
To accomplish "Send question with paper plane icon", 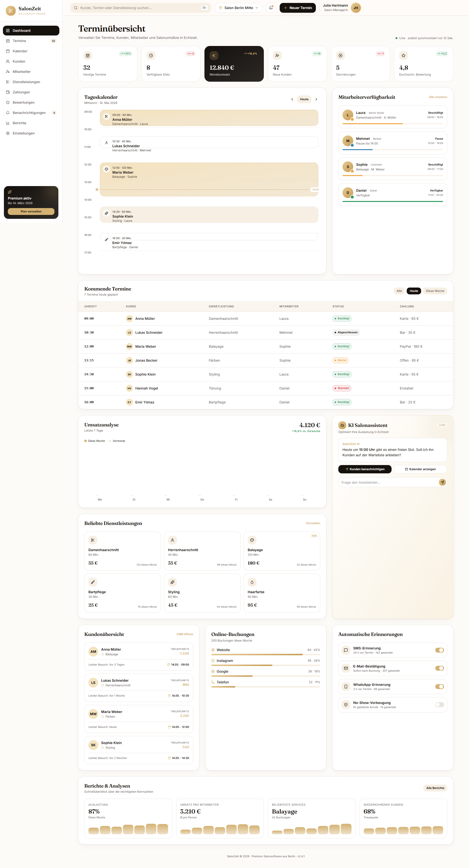I will tap(442, 482).
